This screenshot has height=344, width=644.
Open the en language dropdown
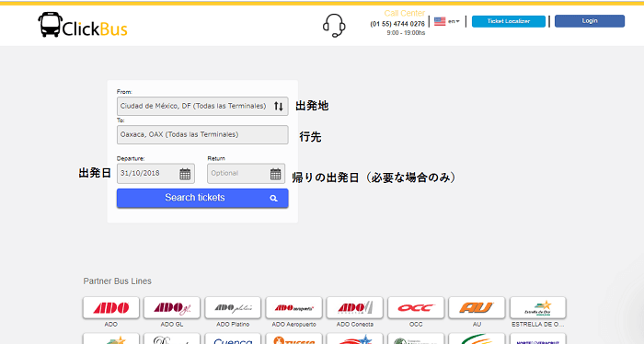(x=447, y=21)
